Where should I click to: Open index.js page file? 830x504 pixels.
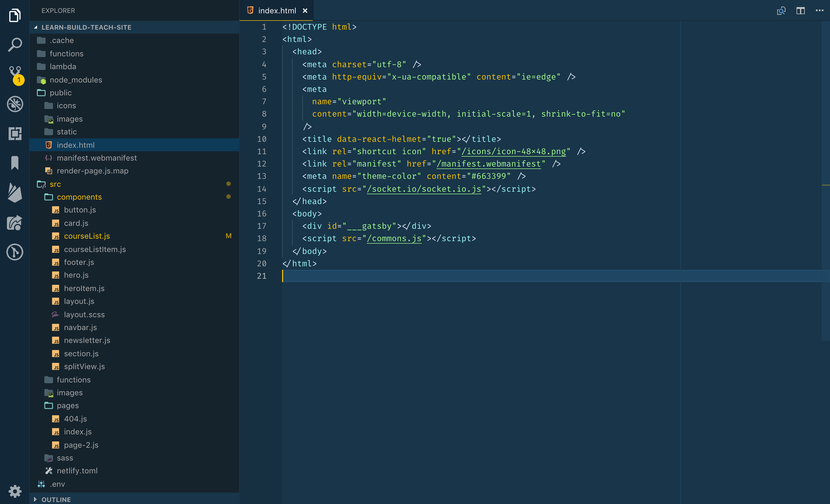134,432
